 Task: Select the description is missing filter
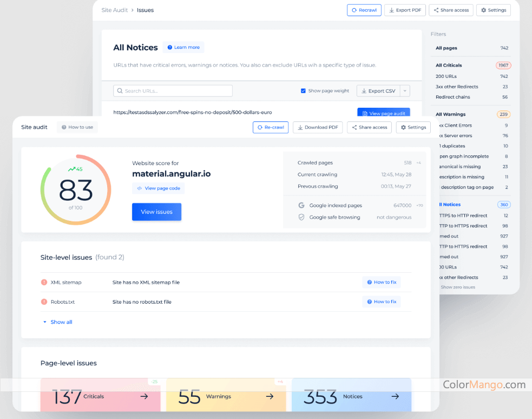click(x=474, y=177)
